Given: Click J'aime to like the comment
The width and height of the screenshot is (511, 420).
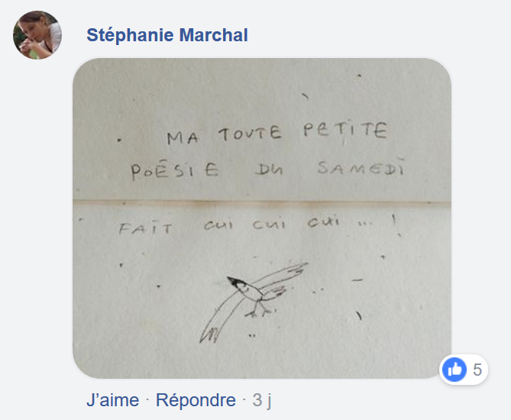Looking at the screenshot, I should tap(113, 400).
